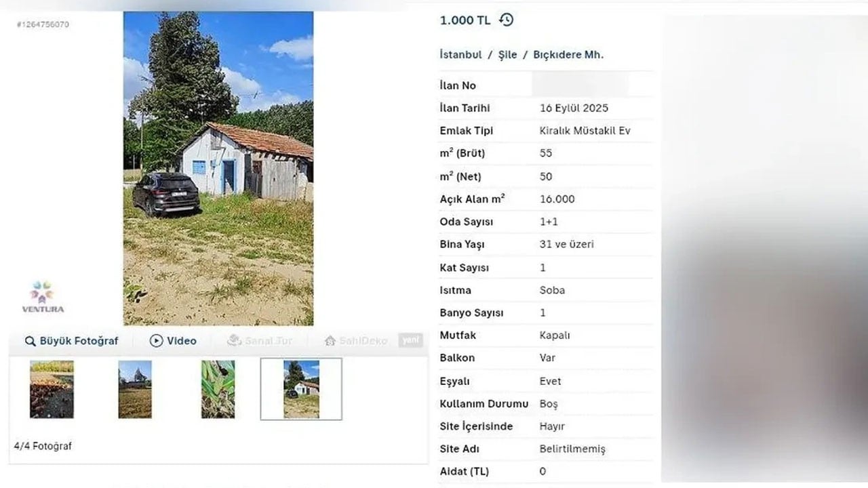This screenshot has width=868, height=488.
Task: Open the Sanal Tur icon
Action: click(234, 340)
